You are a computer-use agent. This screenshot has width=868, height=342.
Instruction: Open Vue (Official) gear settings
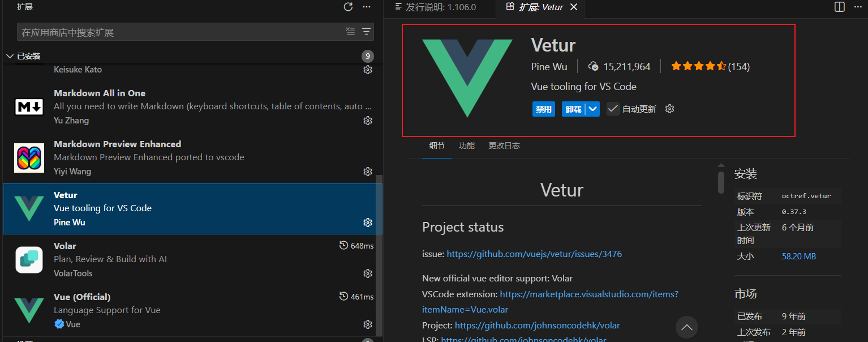tap(368, 324)
